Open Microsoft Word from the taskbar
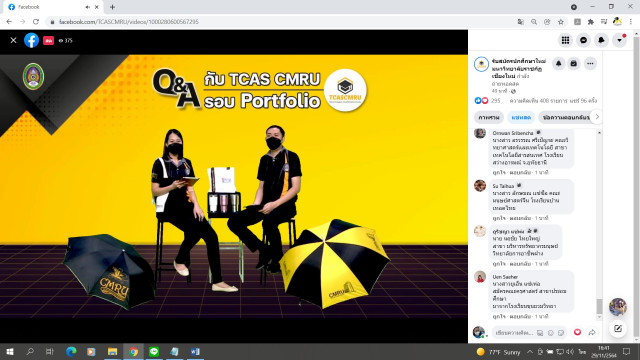 click(195, 351)
